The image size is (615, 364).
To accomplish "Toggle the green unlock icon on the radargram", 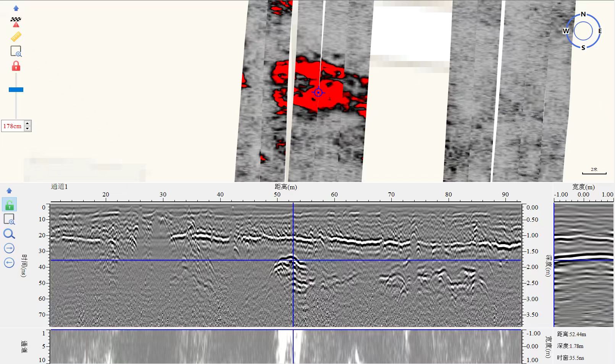I will 9,205.
